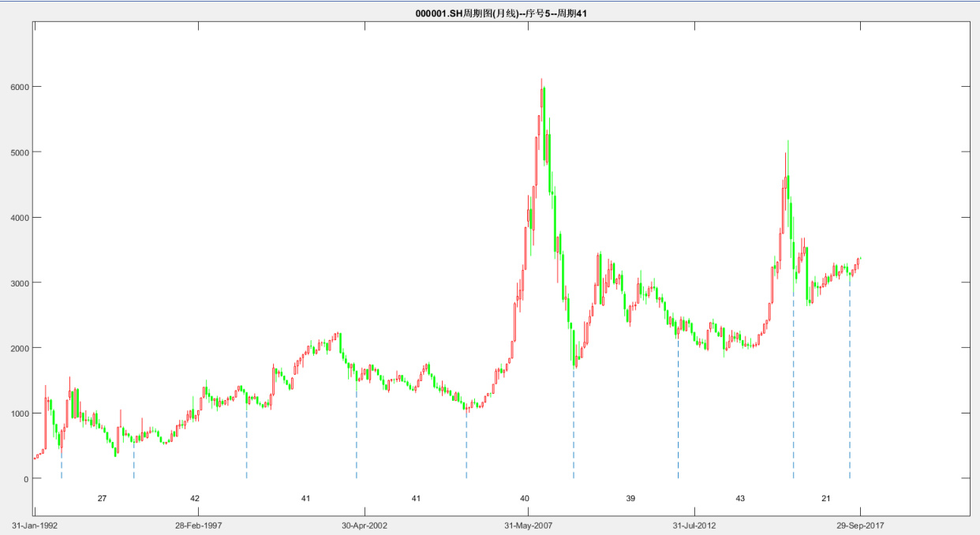This screenshot has width=980, height=535.
Task: Click the cycle length label 27
Action: 102,499
